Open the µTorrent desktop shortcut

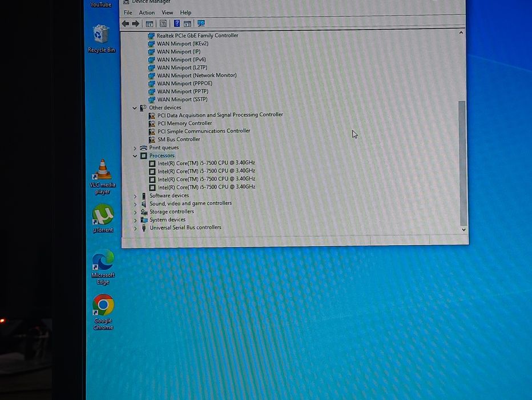click(103, 218)
